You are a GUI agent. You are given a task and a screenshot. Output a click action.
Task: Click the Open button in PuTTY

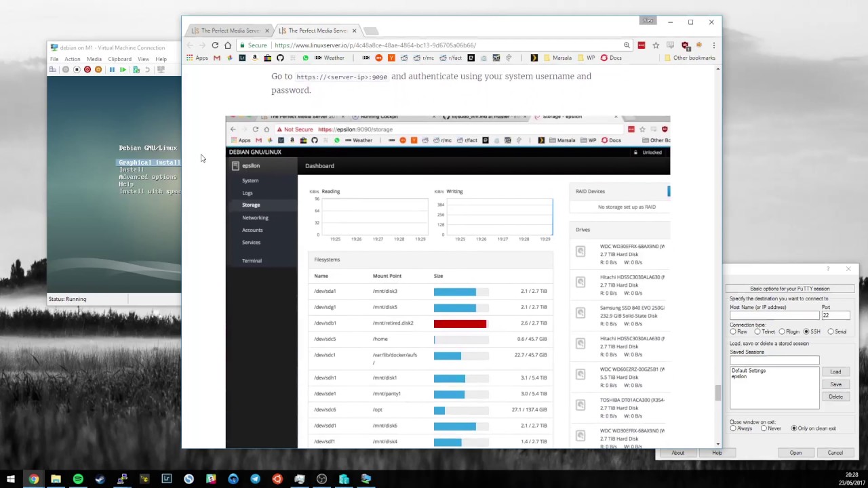click(x=795, y=453)
